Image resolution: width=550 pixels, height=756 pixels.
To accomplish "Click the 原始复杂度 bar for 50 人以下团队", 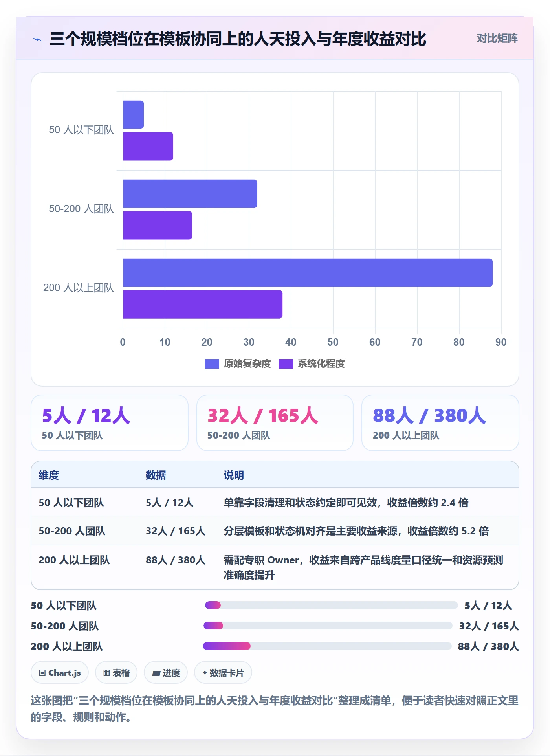I will click(134, 115).
